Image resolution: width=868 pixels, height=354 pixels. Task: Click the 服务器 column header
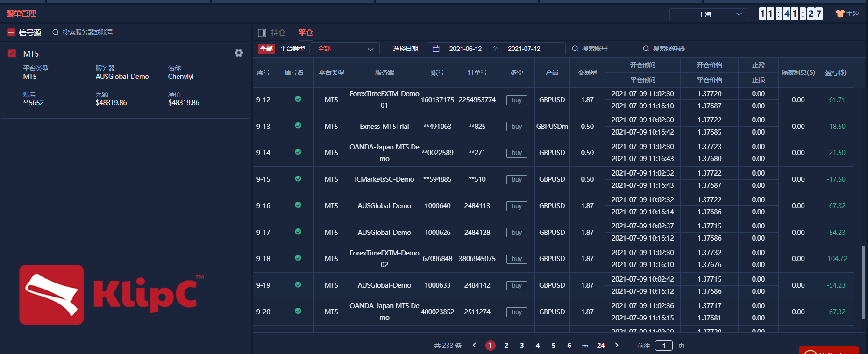[384, 72]
